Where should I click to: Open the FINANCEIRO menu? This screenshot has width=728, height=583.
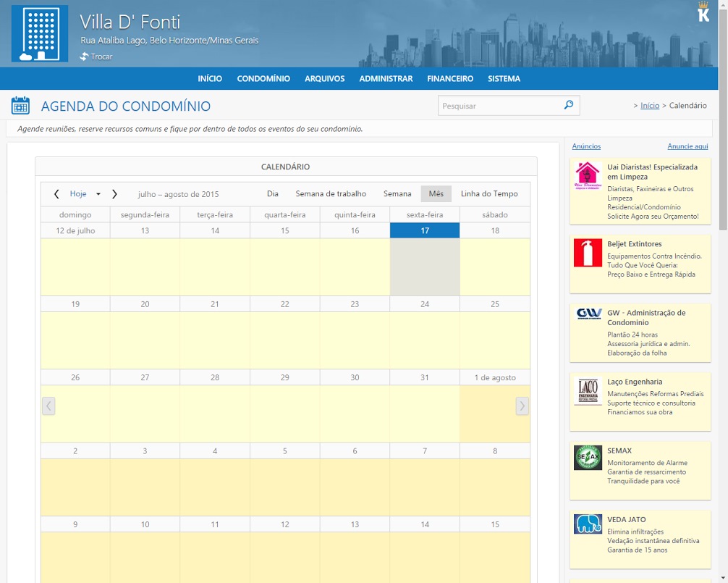click(450, 79)
